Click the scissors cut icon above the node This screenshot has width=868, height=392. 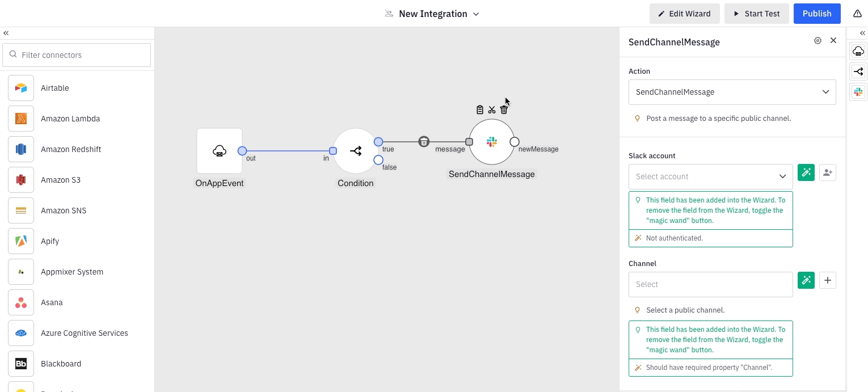tap(492, 109)
